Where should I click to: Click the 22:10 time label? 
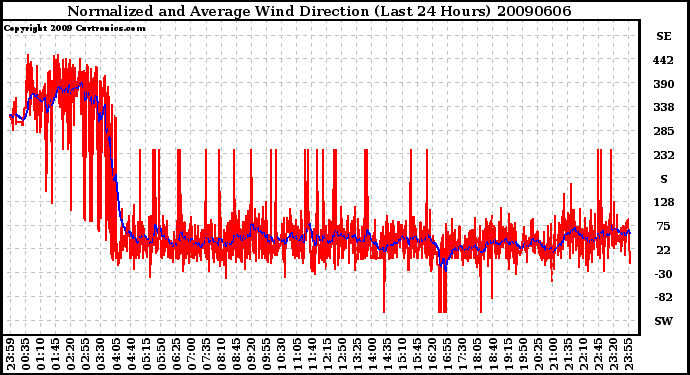(x=583, y=354)
